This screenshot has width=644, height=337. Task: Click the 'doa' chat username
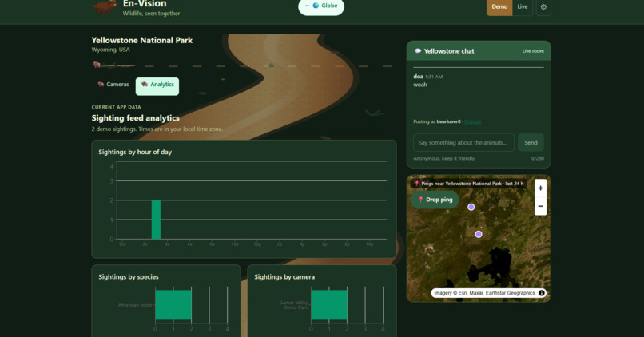pos(418,77)
